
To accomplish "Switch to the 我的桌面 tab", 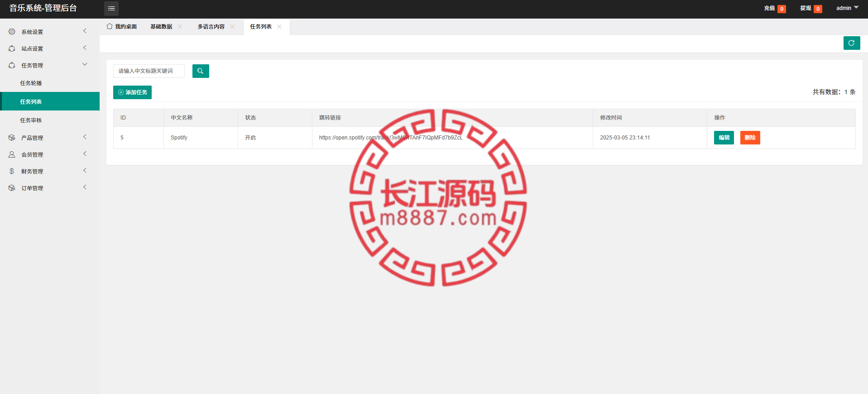I will click(122, 27).
